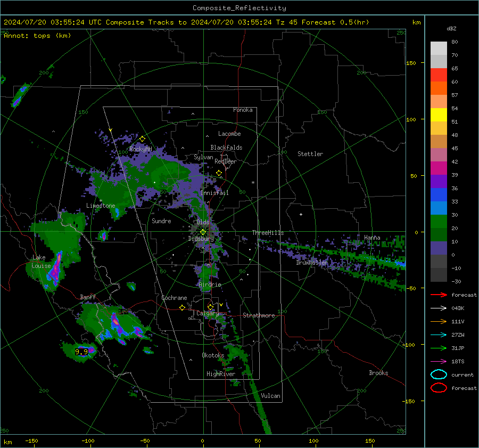The width and height of the screenshot is (479, 448).
Task: Click the yellow diamond radar site marker at Didsbury
Action: tap(203, 232)
